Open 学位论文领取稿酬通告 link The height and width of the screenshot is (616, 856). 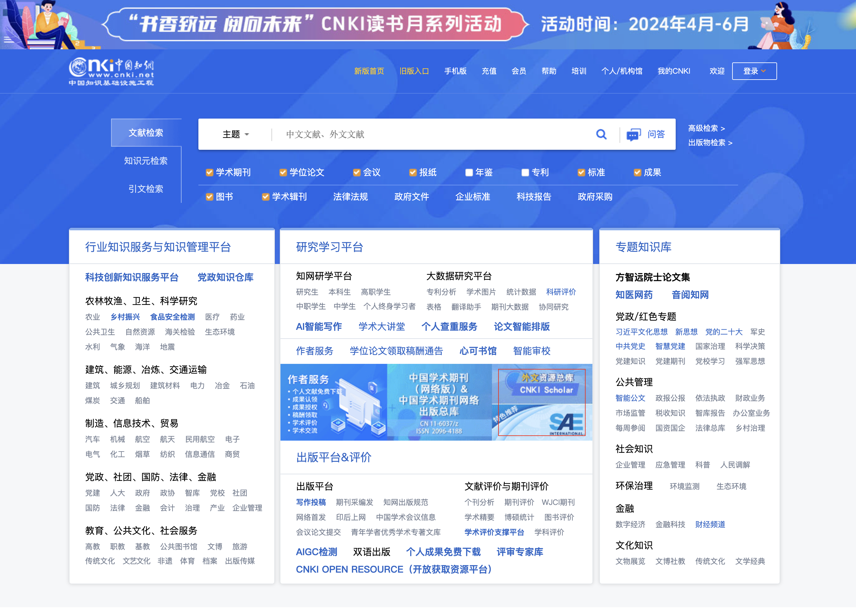pyautogui.click(x=396, y=351)
